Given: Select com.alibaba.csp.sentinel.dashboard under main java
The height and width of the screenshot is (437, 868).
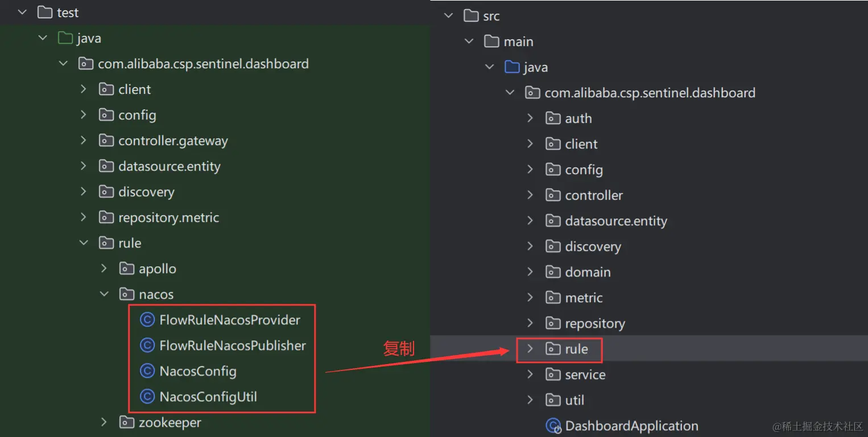Looking at the screenshot, I should pyautogui.click(x=650, y=93).
